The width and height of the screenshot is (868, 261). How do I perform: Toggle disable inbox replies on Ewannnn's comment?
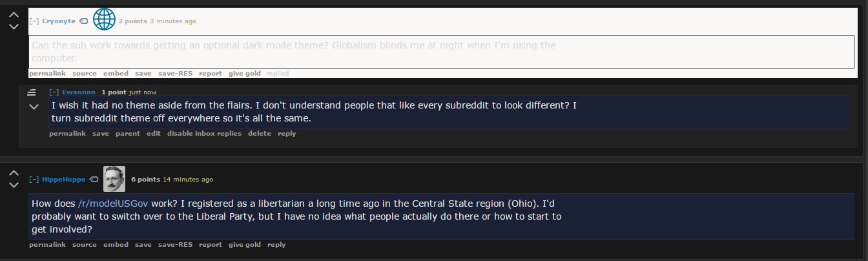point(204,134)
